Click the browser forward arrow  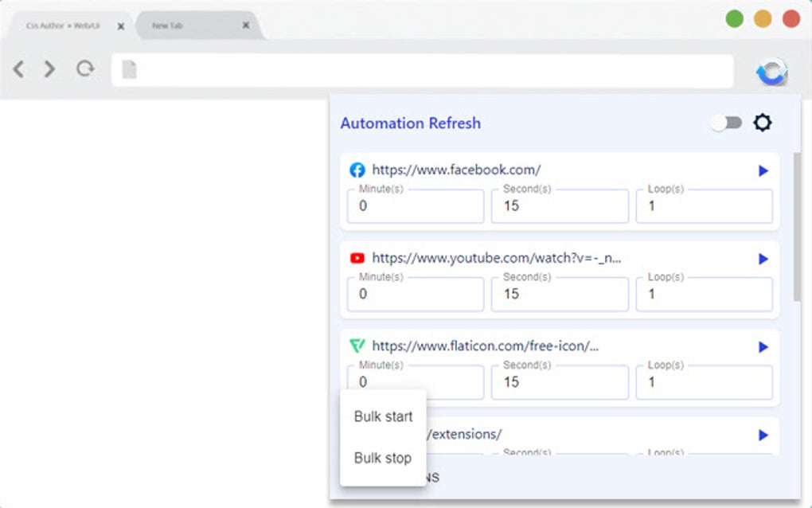[50, 69]
